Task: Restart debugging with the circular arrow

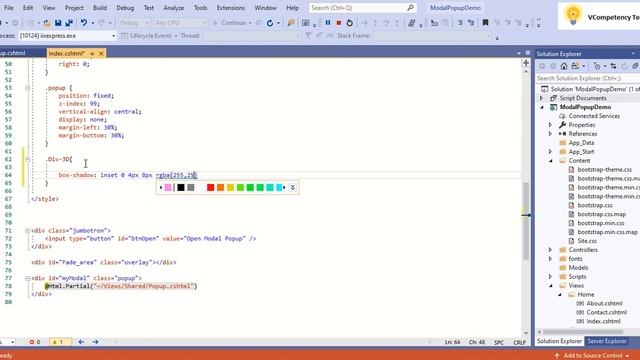Action: pyautogui.click(x=350, y=23)
